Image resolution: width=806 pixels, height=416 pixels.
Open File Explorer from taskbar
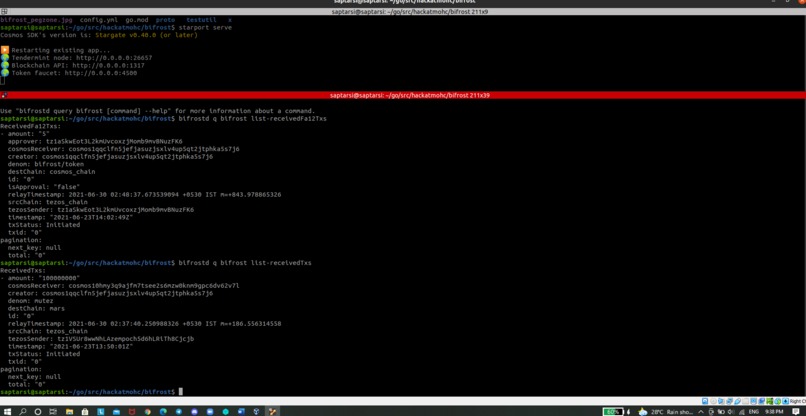[x=69, y=412]
